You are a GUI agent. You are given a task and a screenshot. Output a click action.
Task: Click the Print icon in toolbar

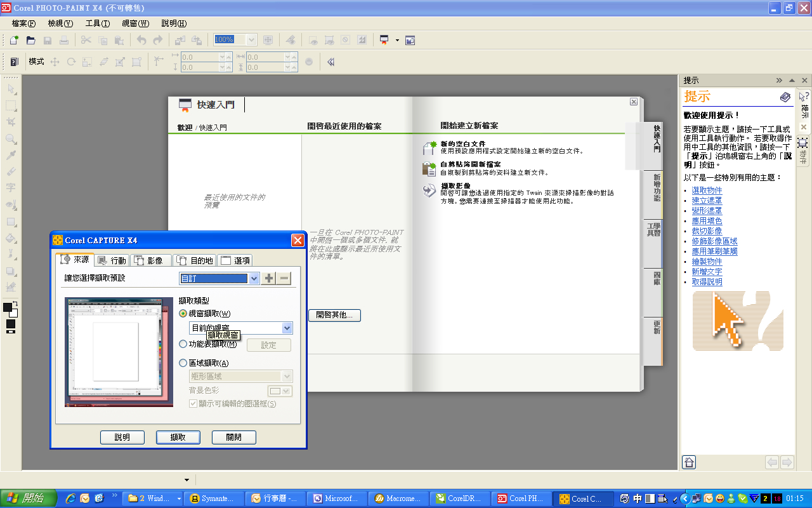coord(63,40)
